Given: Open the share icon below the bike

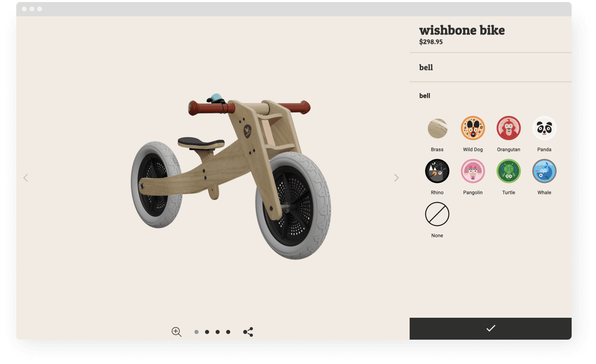Looking at the screenshot, I should pyautogui.click(x=248, y=332).
